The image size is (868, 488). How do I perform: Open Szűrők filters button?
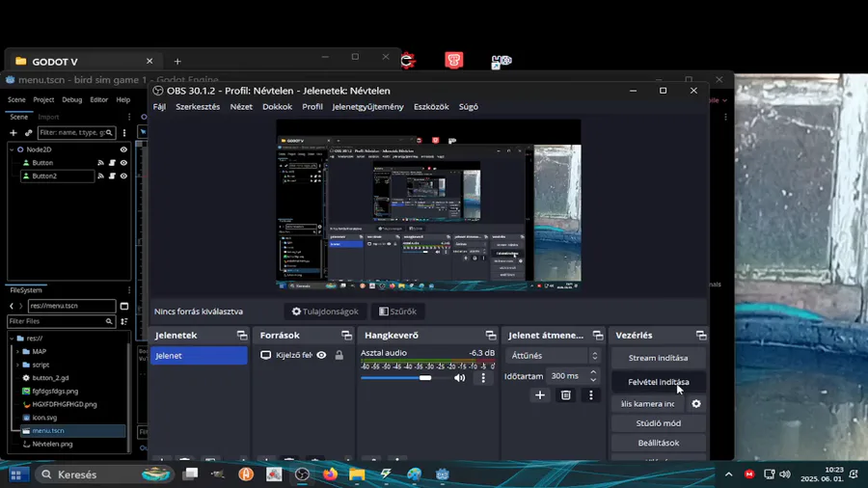click(x=397, y=312)
